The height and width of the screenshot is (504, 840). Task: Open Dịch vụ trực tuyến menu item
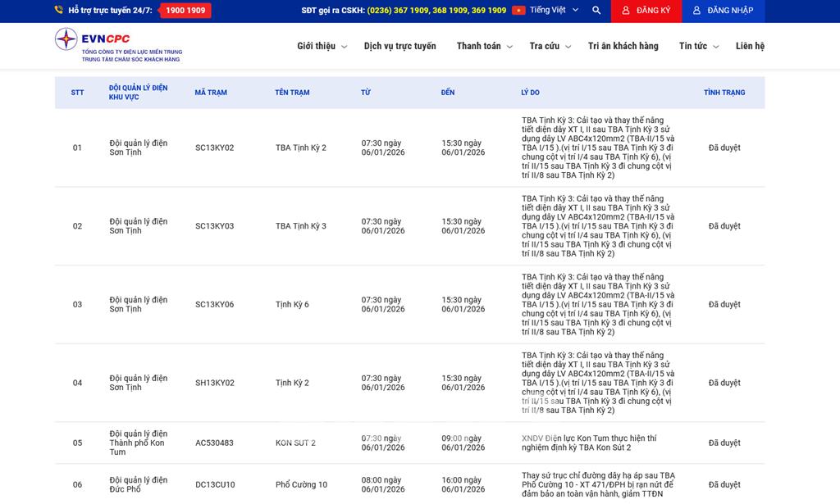pyautogui.click(x=399, y=46)
